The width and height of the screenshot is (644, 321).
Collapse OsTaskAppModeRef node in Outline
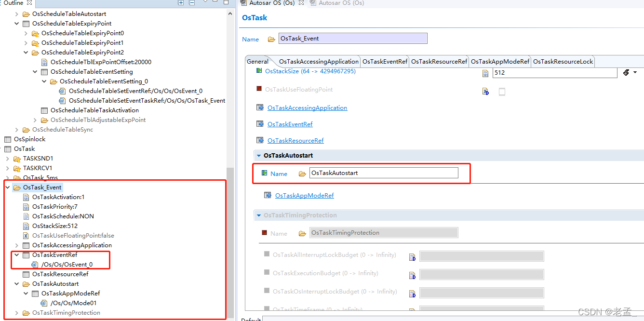(x=26, y=294)
